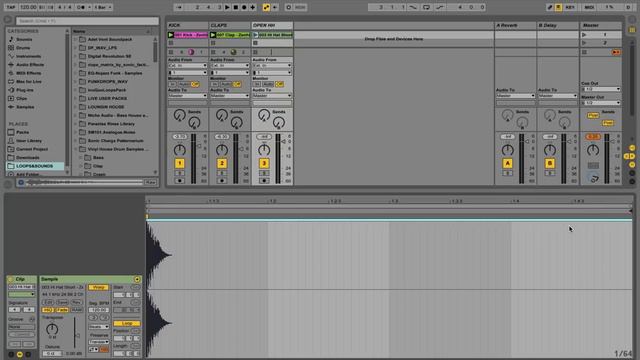Click the OPEN HH track title
Viewport: 640px width, 360px height.
click(x=272, y=25)
